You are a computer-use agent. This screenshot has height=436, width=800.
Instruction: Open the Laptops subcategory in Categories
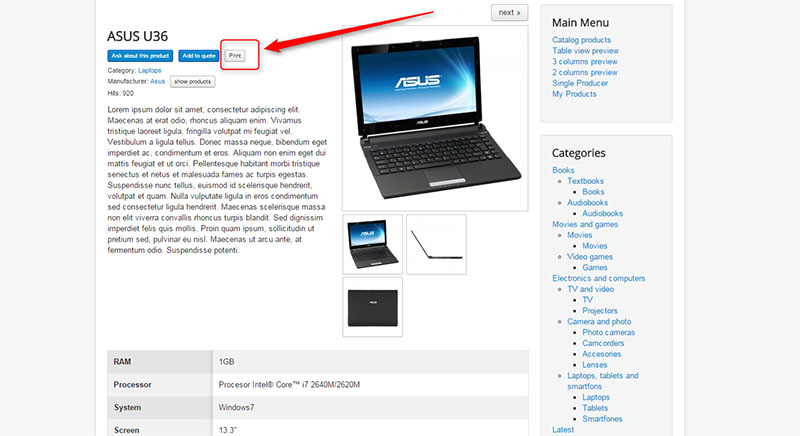pyautogui.click(x=596, y=397)
